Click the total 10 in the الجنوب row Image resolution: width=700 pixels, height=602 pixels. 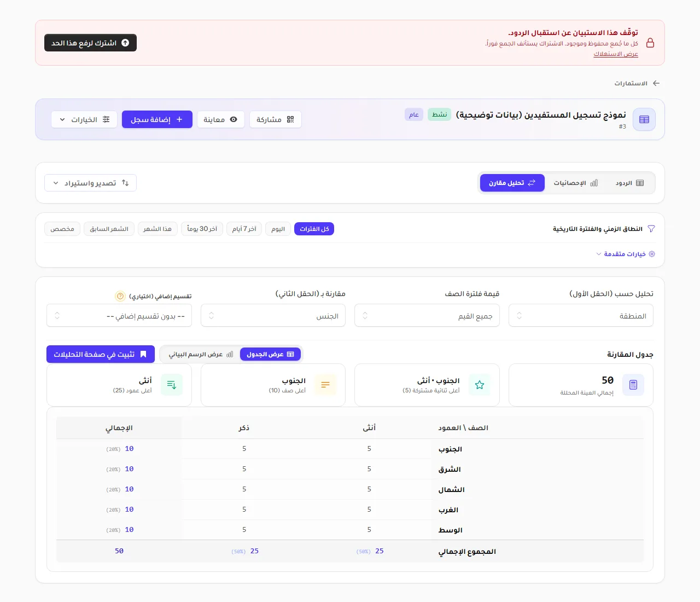pyautogui.click(x=129, y=449)
